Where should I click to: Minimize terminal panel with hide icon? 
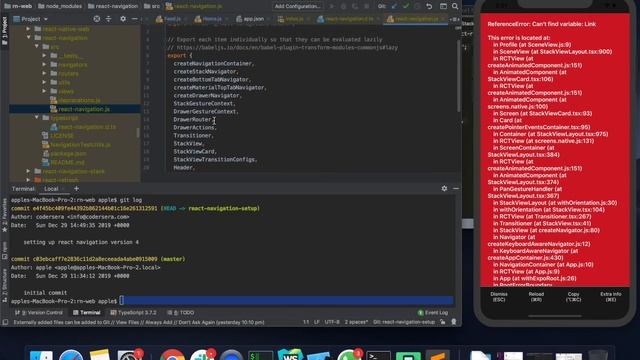pyautogui.click(x=456, y=188)
